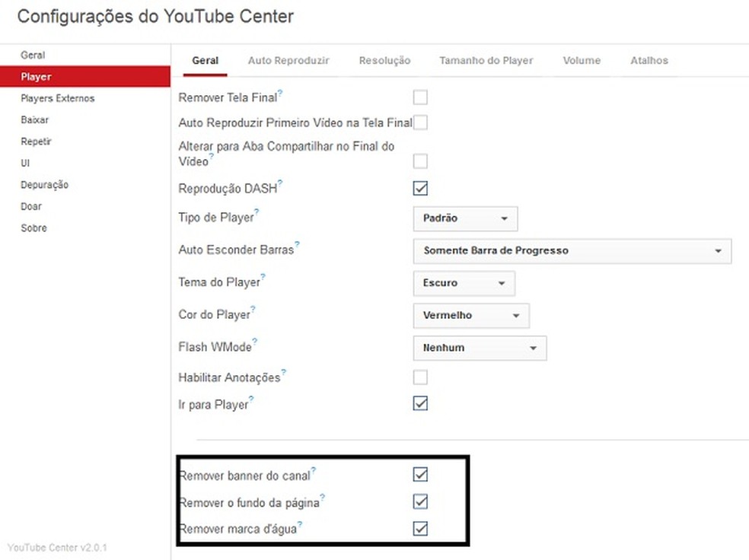Click the Configurações do YouTube Center heading

[x=156, y=17]
